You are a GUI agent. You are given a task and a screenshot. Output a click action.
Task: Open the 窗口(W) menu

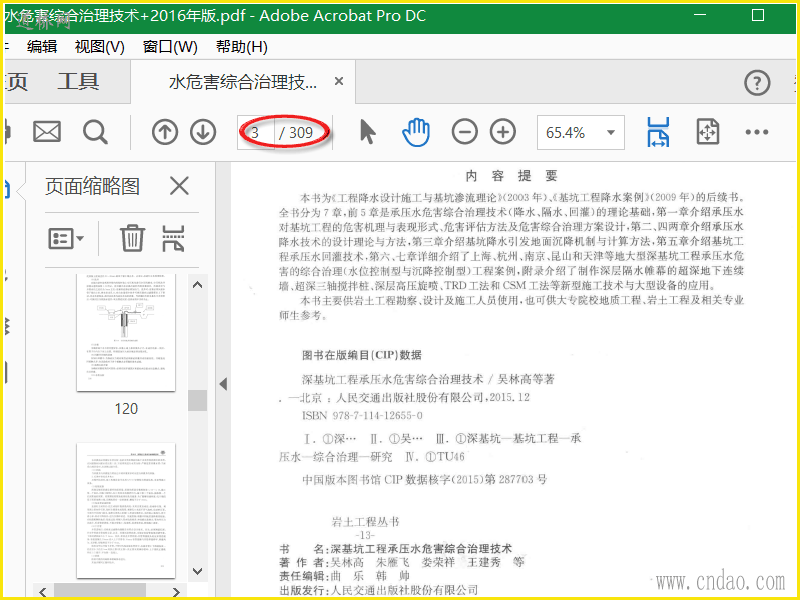pyautogui.click(x=170, y=47)
